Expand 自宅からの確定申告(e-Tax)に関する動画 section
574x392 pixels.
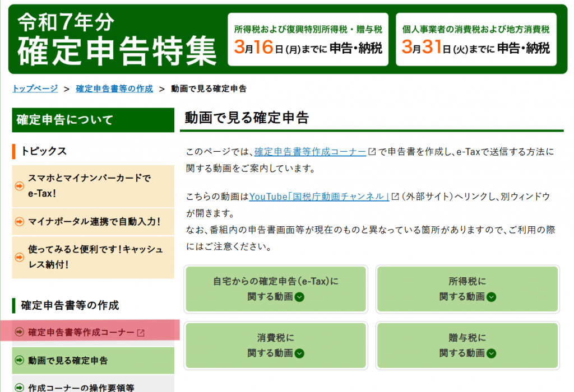coord(276,289)
